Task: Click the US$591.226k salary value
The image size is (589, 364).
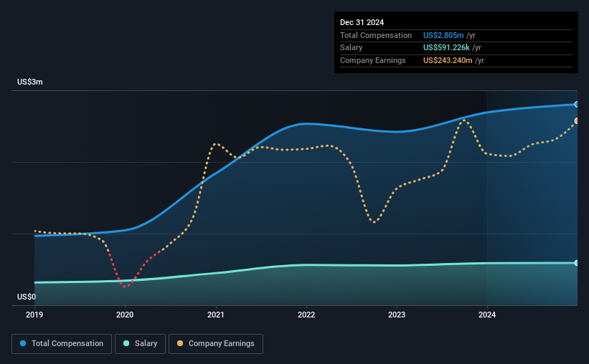Action: coord(446,48)
